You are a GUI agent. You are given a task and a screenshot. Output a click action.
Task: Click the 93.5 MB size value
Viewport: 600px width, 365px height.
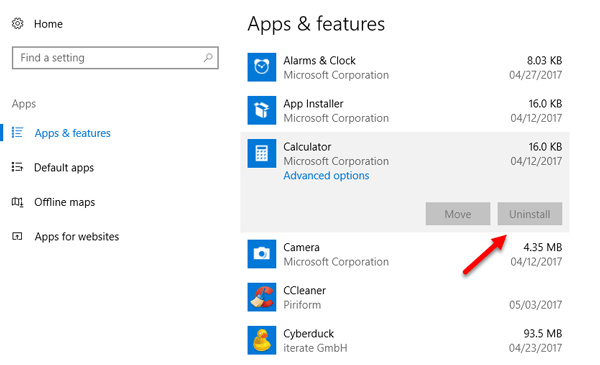543,334
